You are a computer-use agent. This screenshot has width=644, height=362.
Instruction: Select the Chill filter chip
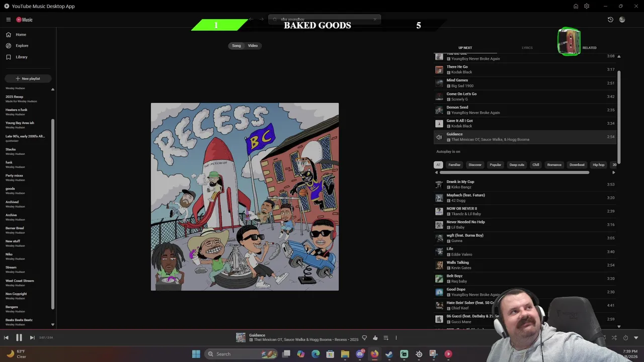coord(536,165)
